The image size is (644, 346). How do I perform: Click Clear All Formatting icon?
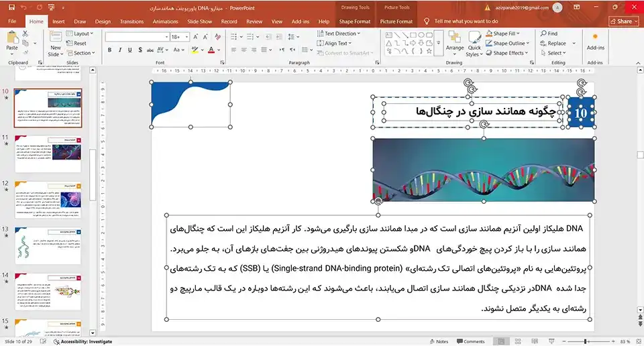click(x=217, y=37)
